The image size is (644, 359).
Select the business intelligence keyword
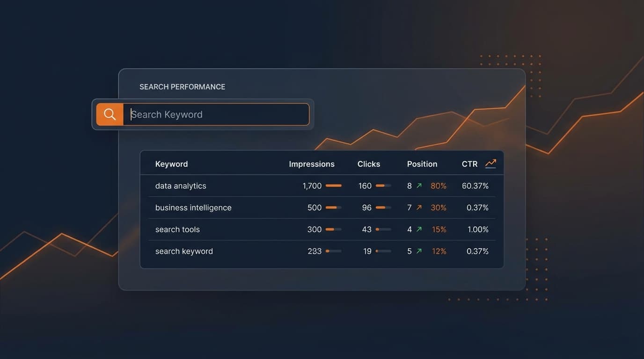[x=193, y=207]
